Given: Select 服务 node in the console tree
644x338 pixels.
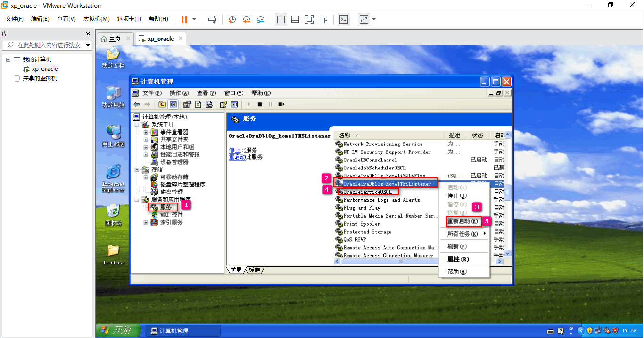Looking at the screenshot, I should point(166,207).
